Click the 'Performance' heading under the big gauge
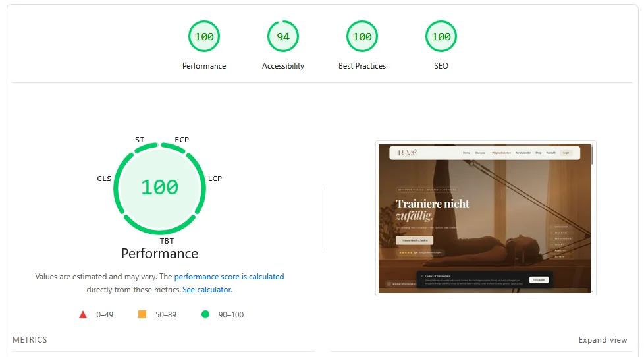This screenshot has width=644, height=357. 160,254
